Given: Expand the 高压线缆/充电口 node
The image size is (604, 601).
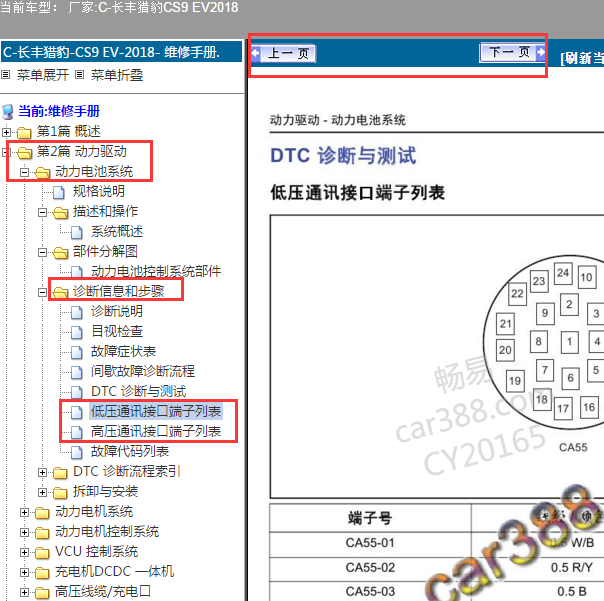Looking at the screenshot, I should [24, 592].
